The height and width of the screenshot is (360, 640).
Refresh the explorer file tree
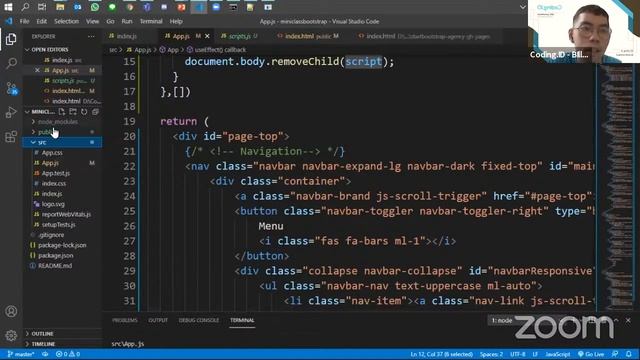pos(84,111)
